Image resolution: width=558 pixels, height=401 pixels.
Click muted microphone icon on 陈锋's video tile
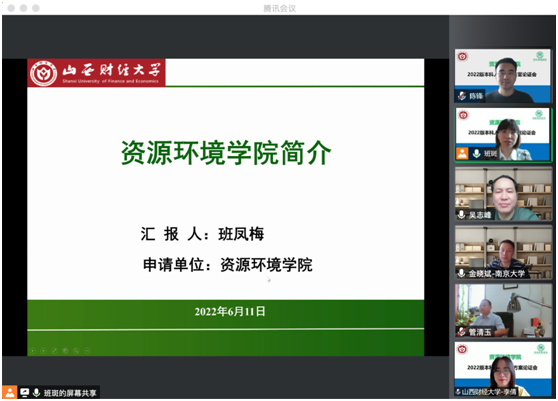(x=462, y=96)
